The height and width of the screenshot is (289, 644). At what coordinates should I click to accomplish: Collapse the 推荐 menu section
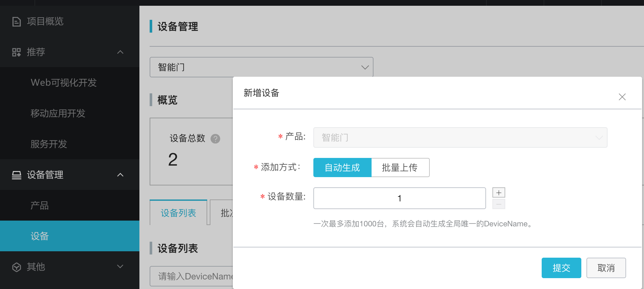[120, 52]
